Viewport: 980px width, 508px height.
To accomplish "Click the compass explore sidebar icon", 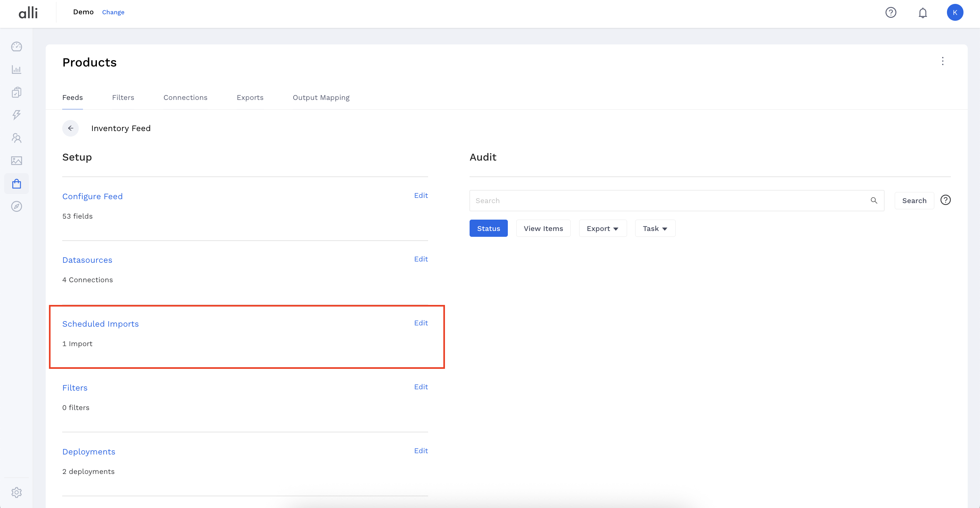I will click(16, 206).
